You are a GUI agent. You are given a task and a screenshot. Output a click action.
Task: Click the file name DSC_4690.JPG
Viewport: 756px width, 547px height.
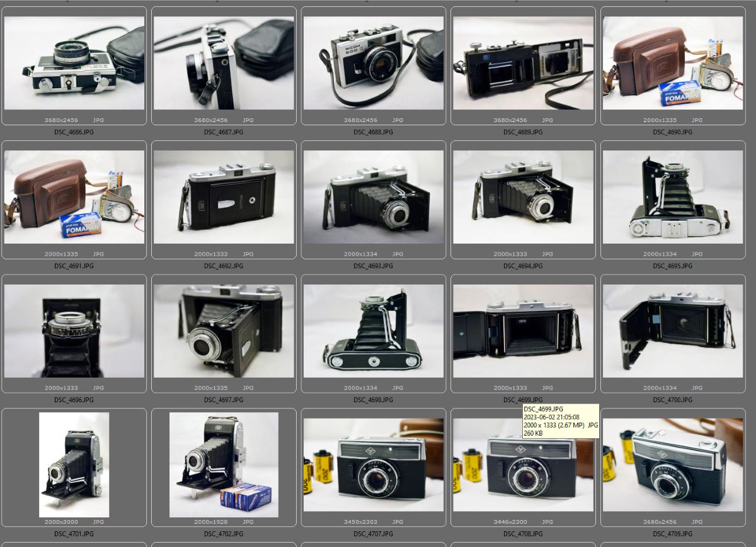click(x=673, y=132)
